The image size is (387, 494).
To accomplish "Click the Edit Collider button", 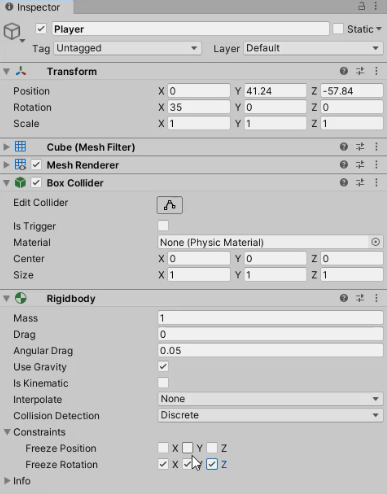I will pos(170,205).
